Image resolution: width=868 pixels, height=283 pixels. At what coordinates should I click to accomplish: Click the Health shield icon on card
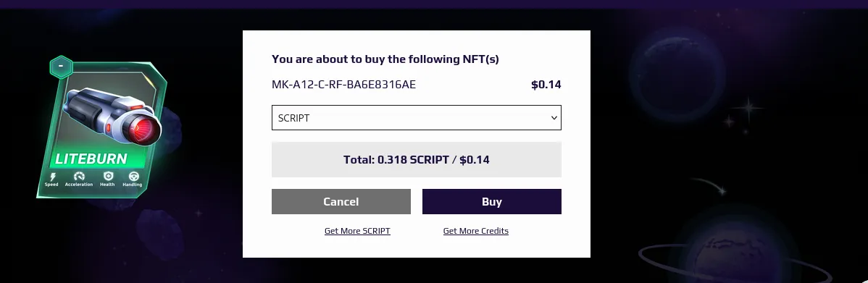108,177
